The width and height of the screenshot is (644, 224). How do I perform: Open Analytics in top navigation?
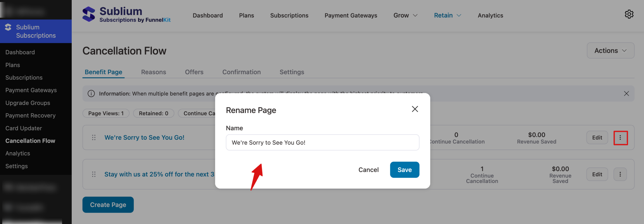point(490,16)
